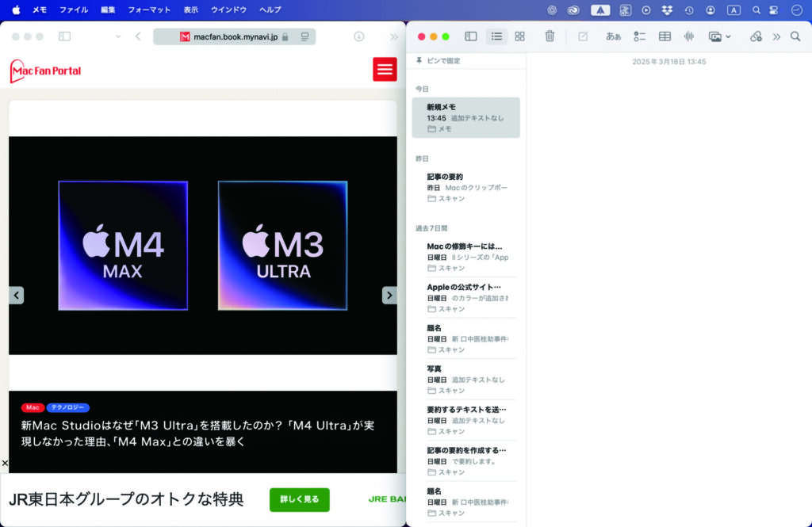Viewport: 812px width, 527px height.
Task: Open the ウインドウ menu
Action: coord(228,10)
